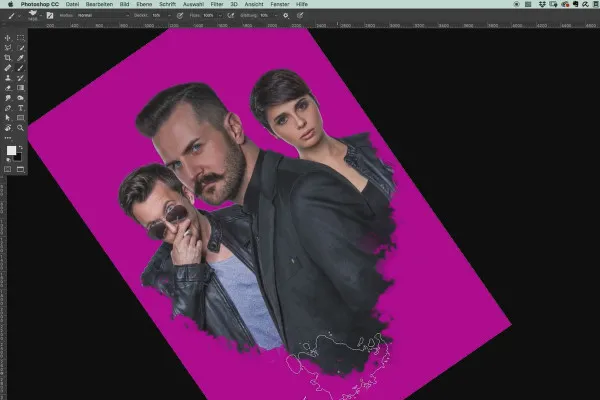600x400 pixels.
Task: Click the black background color swatch
Action: point(18,157)
